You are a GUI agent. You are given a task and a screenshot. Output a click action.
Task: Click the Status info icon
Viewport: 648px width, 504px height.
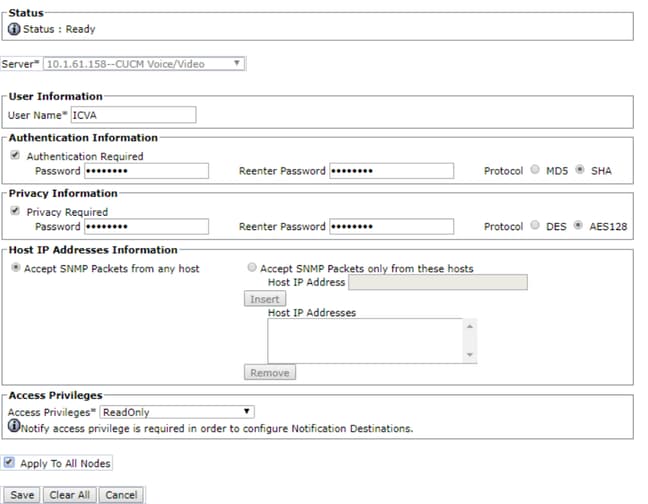coord(14,29)
